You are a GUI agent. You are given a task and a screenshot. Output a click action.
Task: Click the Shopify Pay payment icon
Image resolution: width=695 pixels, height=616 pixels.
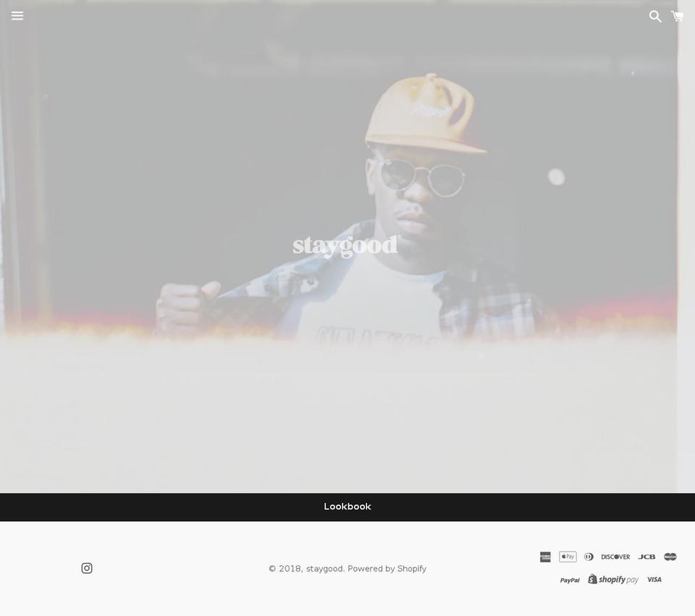point(613,579)
